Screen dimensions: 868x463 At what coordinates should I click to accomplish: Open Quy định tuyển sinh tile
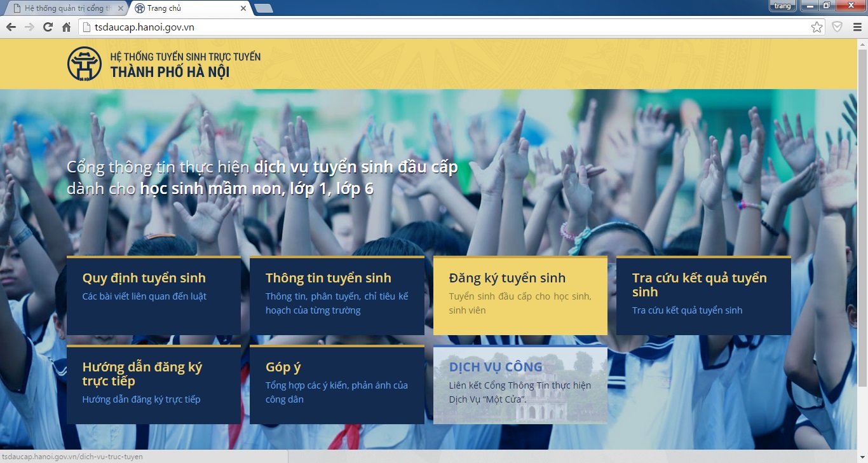tap(153, 296)
